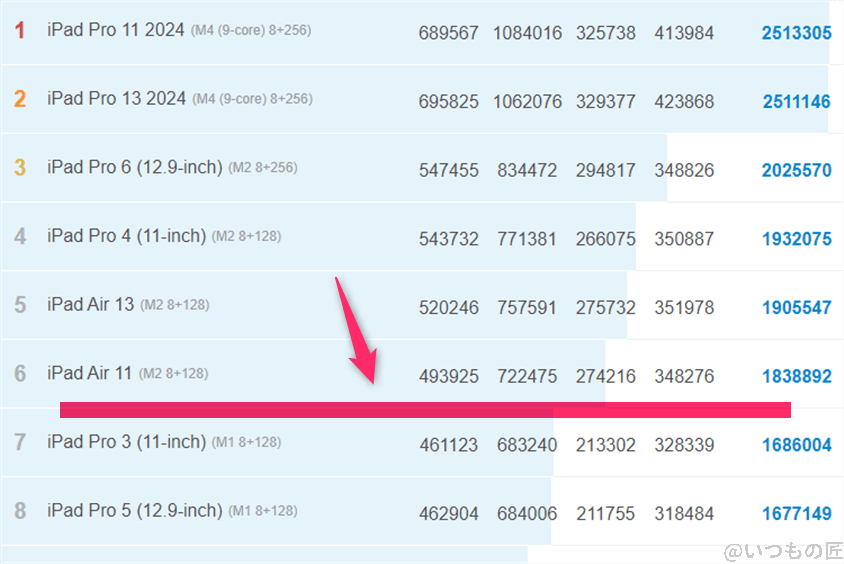
Task: Click the pink horizontal divider line
Action: click(x=425, y=410)
